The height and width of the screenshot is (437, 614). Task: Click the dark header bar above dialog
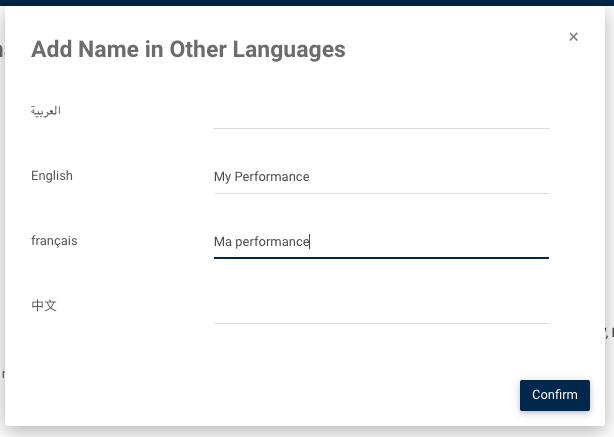pyautogui.click(x=307, y=2)
